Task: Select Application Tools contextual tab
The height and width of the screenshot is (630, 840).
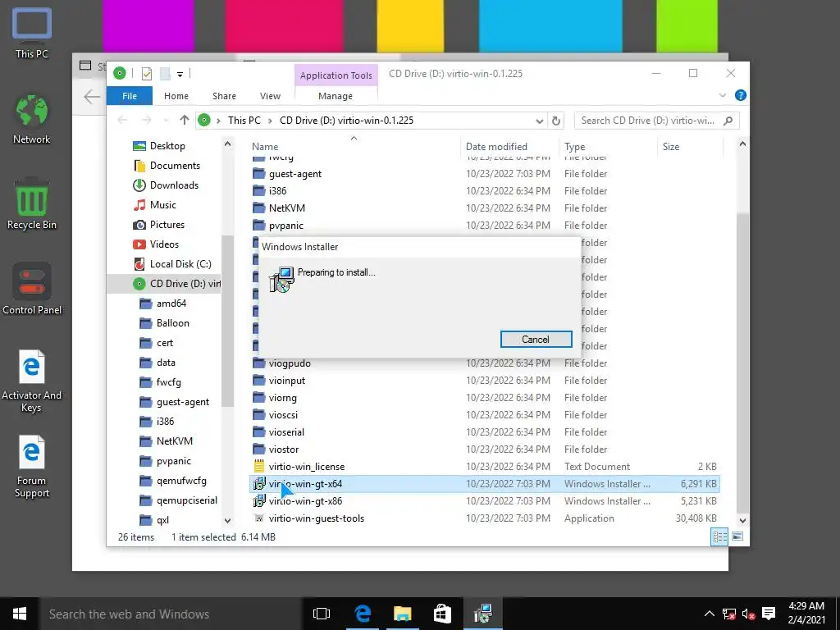Action: 336,75
